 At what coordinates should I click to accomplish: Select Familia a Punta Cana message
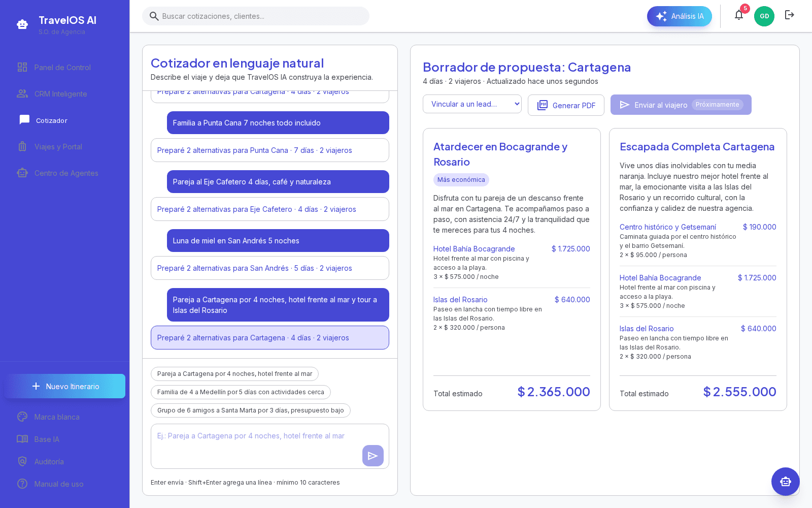click(278, 123)
